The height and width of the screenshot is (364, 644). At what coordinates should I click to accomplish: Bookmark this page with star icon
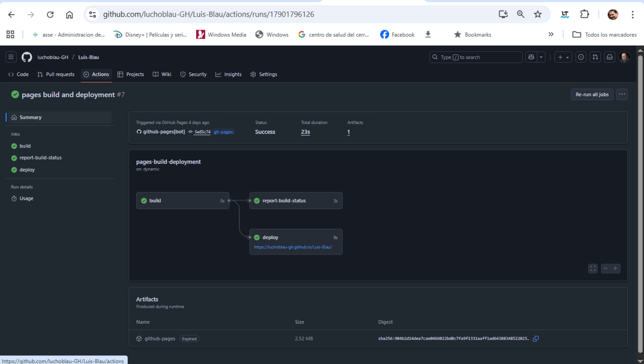coord(538,14)
